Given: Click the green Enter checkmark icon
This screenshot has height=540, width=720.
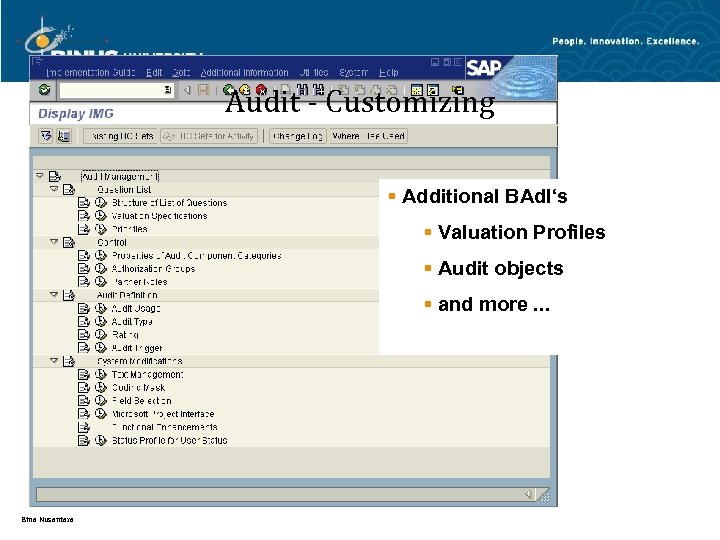Looking at the screenshot, I should (x=45, y=90).
